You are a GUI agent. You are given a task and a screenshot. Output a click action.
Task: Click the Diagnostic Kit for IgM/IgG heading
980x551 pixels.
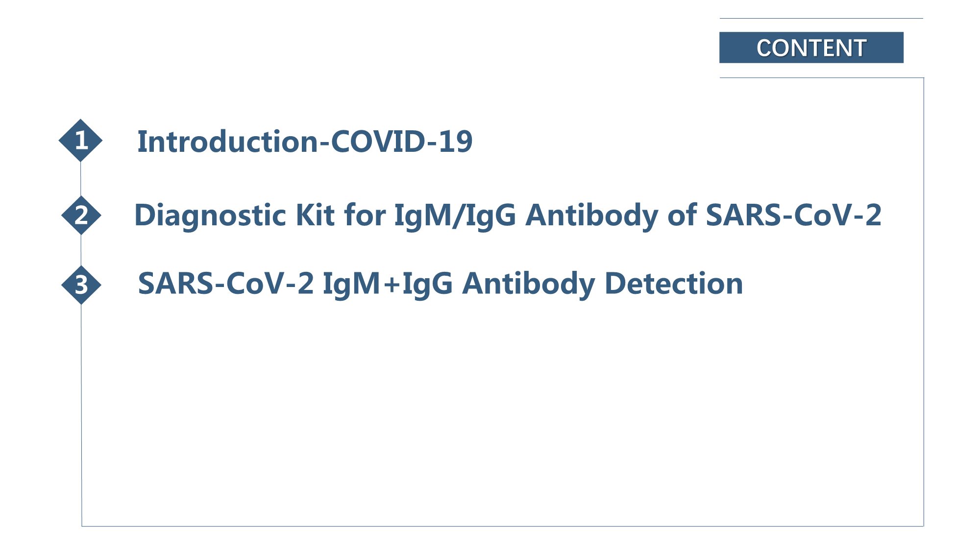click(508, 216)
